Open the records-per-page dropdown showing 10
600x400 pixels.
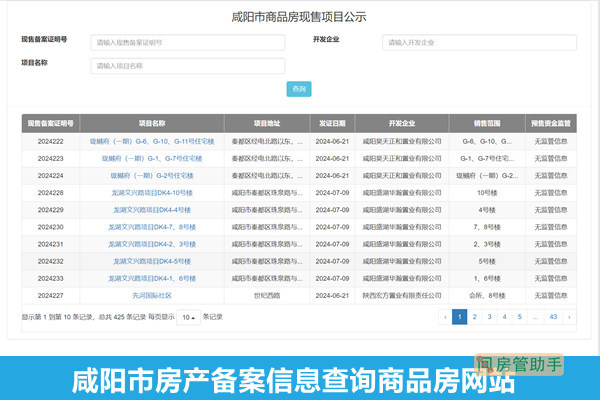(x=188, y=317)
